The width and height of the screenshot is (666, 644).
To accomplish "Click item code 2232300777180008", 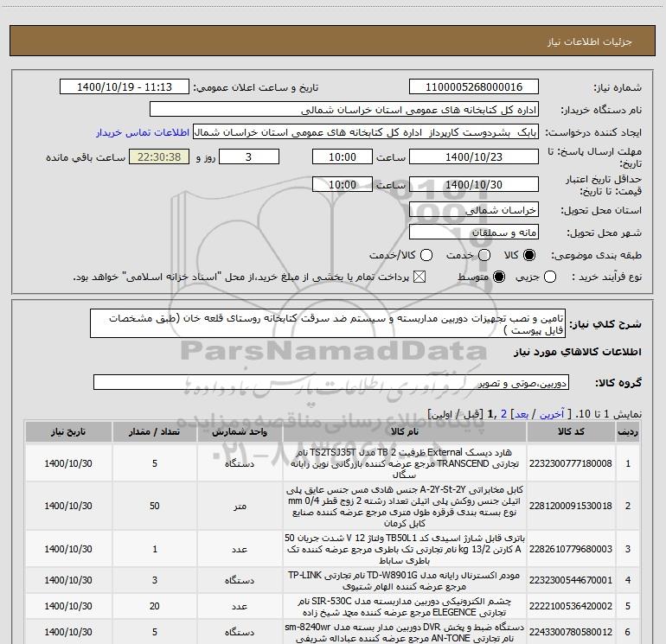I will [x=571, y=463].
